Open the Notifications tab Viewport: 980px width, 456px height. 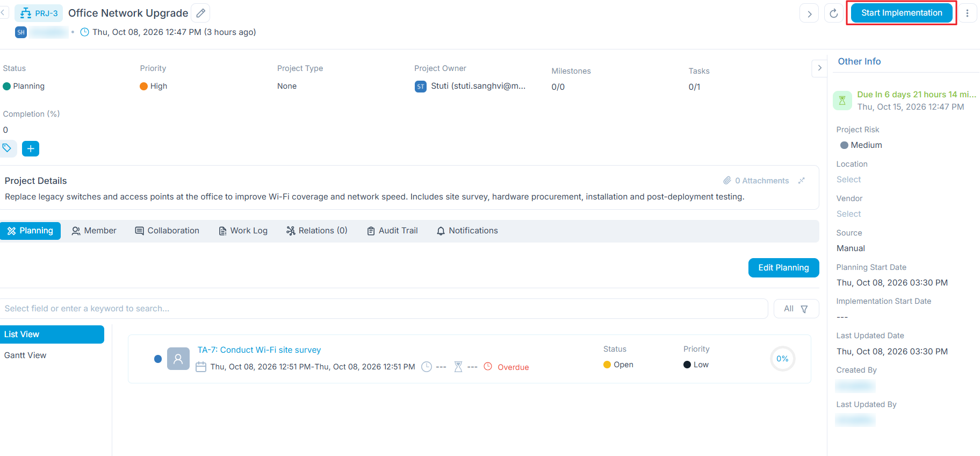tap(467, 231)
